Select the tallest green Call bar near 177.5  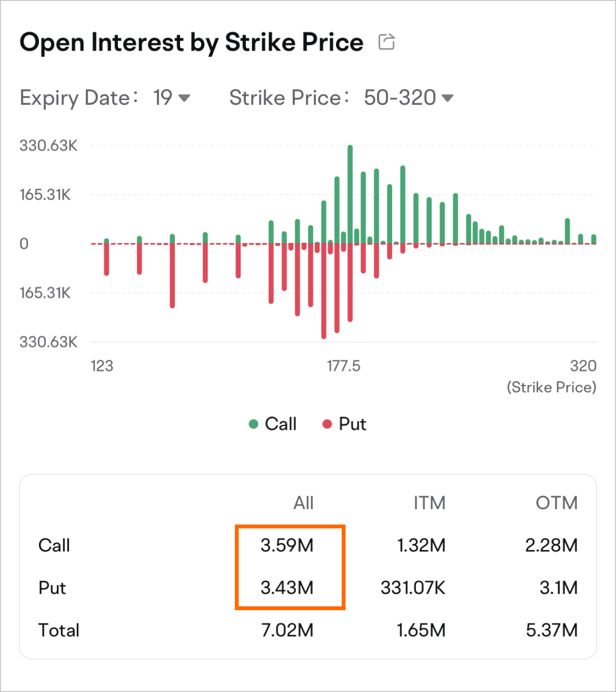pos(350,192)
